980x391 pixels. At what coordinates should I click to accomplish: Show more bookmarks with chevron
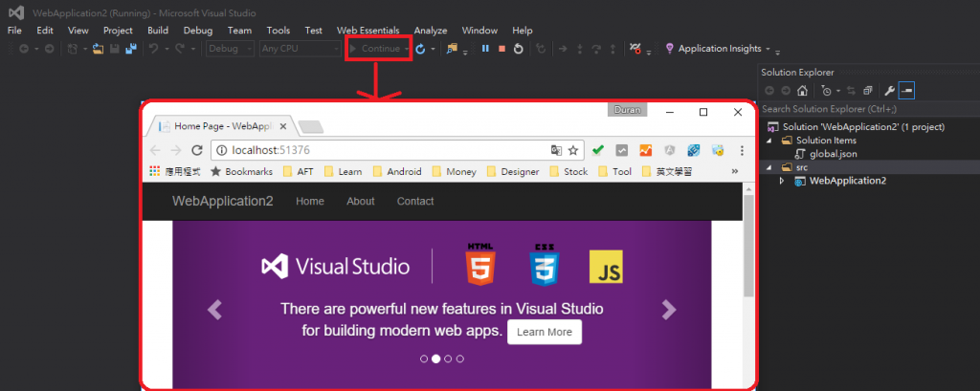[x=734, y=171]
